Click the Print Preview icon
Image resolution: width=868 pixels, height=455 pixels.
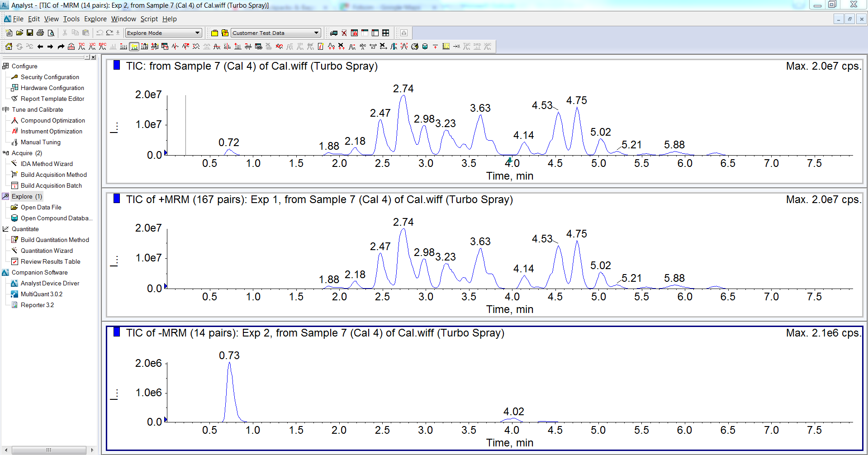pos(51,33)
